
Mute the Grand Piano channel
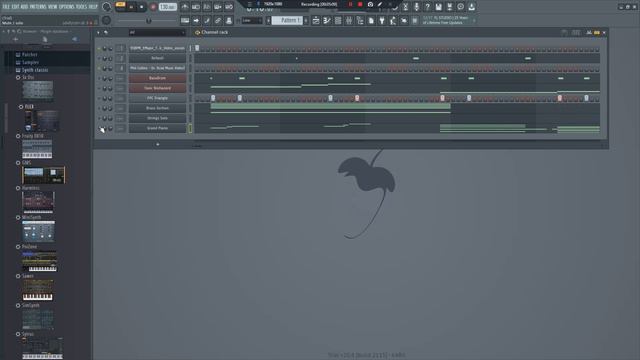pos(99,129)
